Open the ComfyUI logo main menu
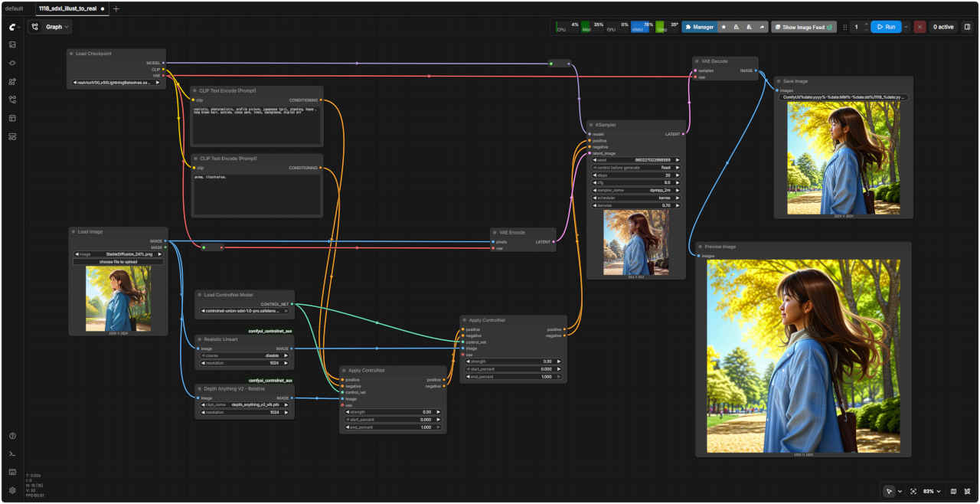 point(12,27)
